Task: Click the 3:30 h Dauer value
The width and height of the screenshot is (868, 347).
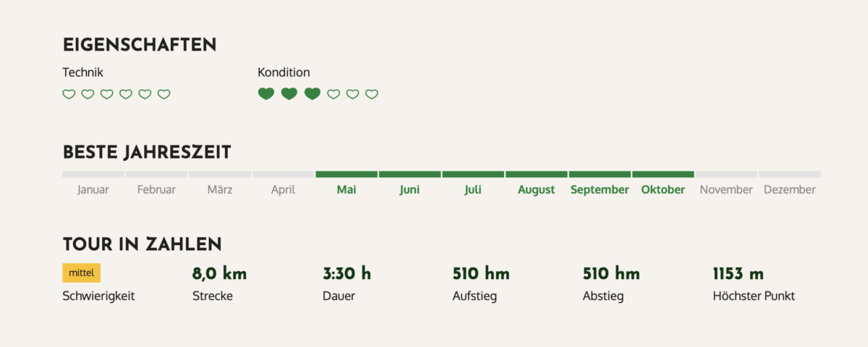Action: [346, 273]
